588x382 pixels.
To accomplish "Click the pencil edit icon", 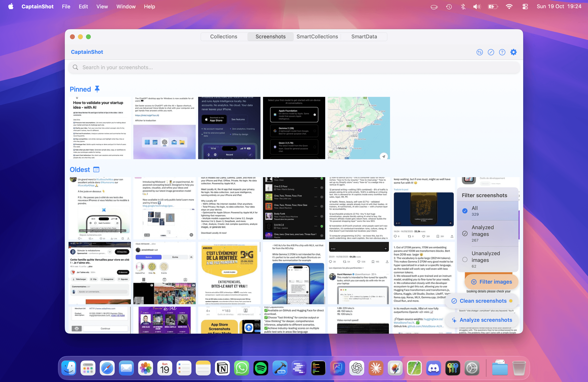I will 491,52.
